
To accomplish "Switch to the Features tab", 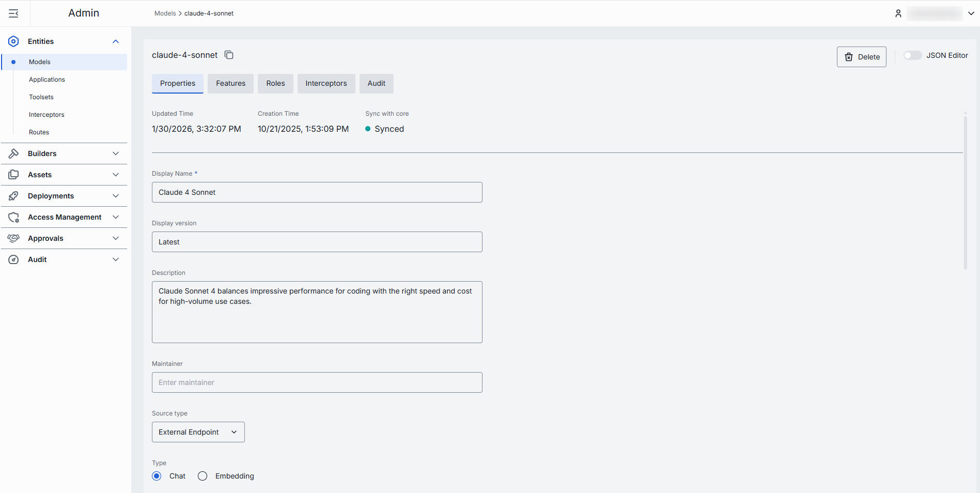I will point(230,83).
